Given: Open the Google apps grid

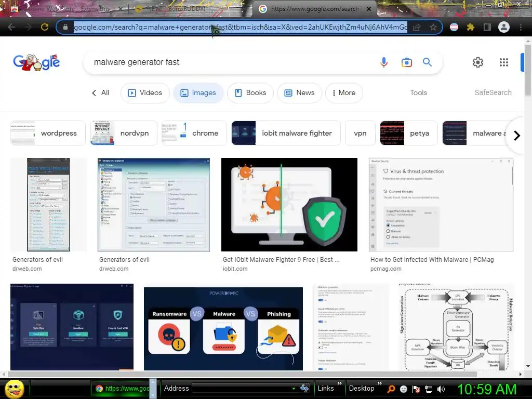Looking at the screenshot, I should tap(504, 62).
